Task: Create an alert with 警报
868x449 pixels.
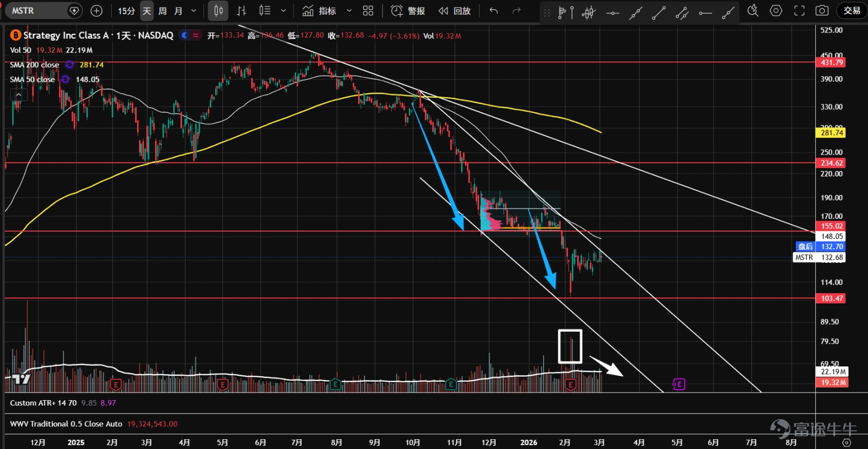Action: (407, 11)
